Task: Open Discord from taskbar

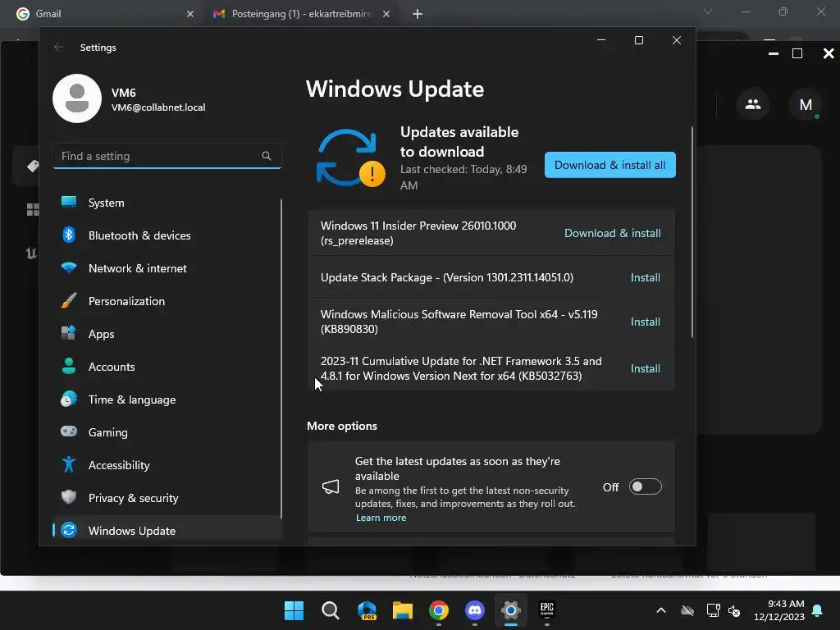Action: pos(475,610)
